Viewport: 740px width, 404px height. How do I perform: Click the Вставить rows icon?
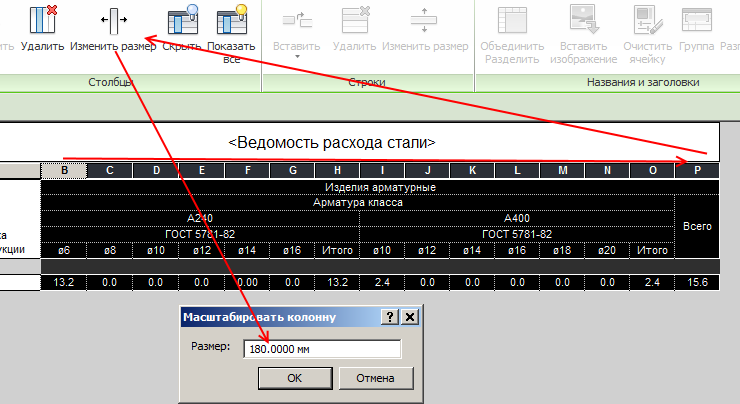pyautogui.click(x=297, y=20)
